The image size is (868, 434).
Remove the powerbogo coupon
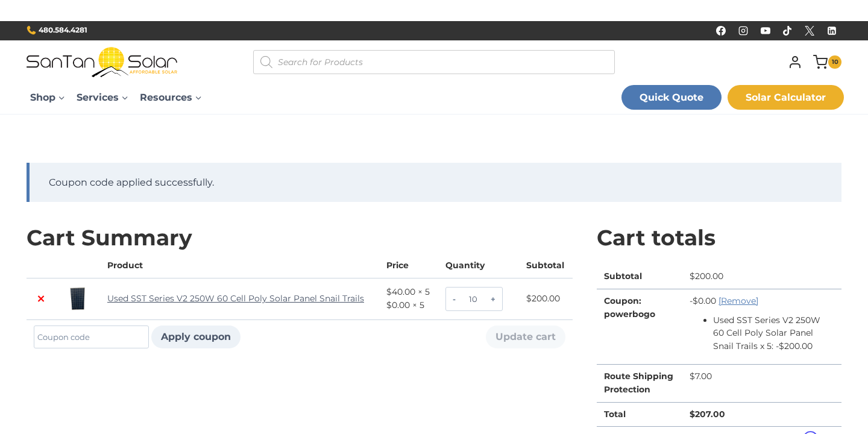[738, 301]
